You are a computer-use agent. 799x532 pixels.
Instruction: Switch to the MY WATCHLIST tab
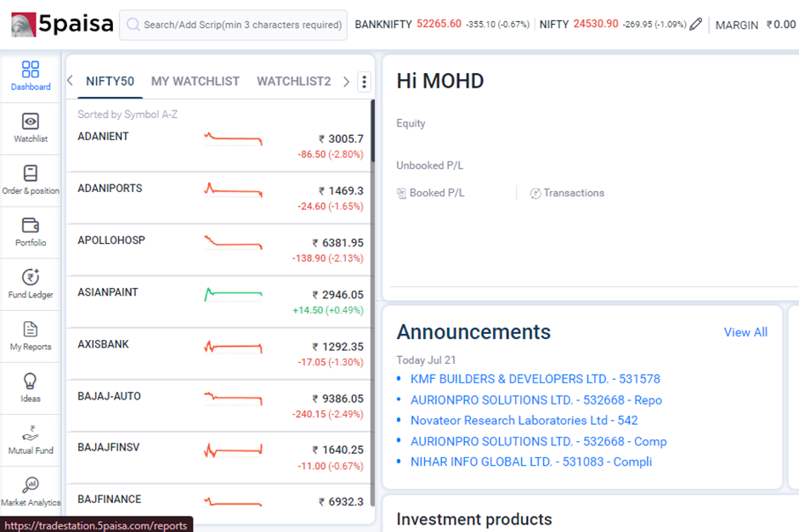(195, 81)
